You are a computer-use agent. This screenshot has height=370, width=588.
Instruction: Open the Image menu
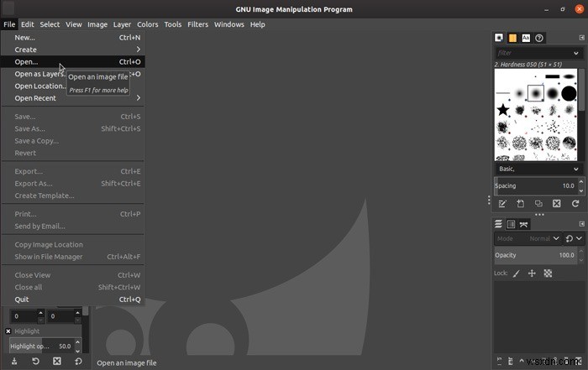[97, 24]
